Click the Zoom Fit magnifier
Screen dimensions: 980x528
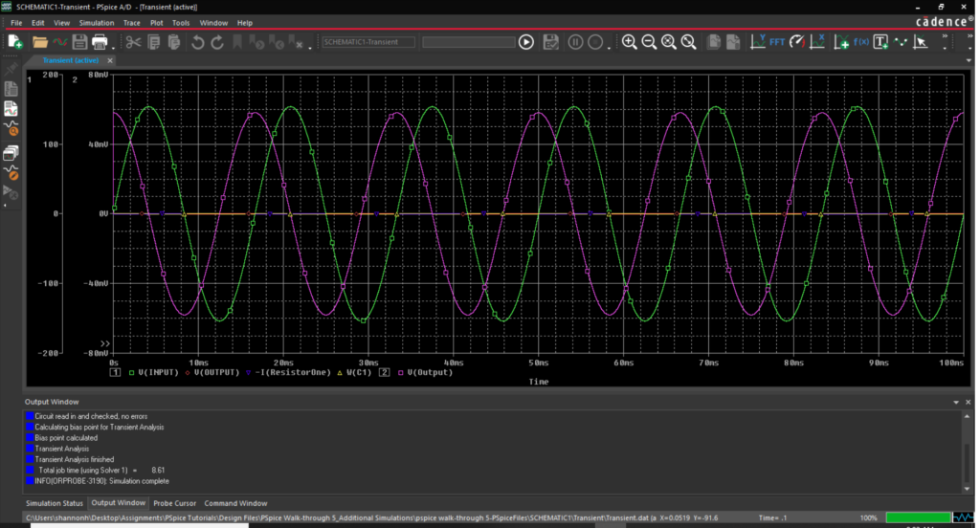tap(689, 42)
